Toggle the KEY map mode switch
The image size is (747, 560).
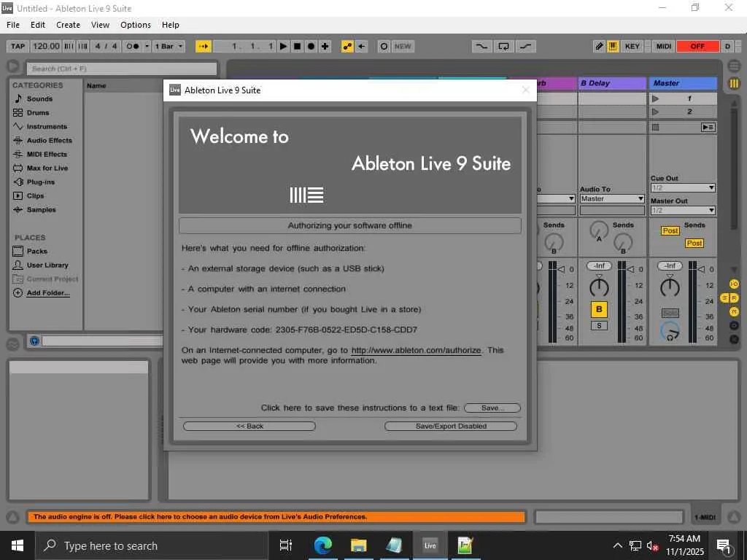632,46
